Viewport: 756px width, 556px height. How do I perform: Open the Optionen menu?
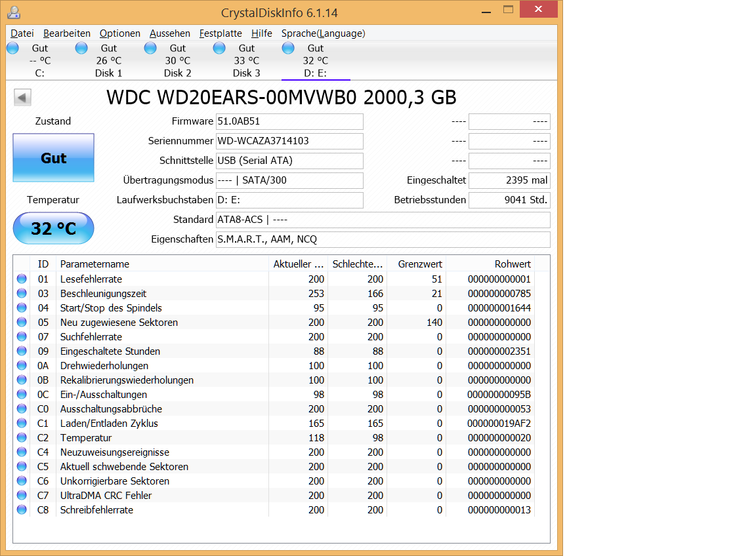tap(120, 33)
